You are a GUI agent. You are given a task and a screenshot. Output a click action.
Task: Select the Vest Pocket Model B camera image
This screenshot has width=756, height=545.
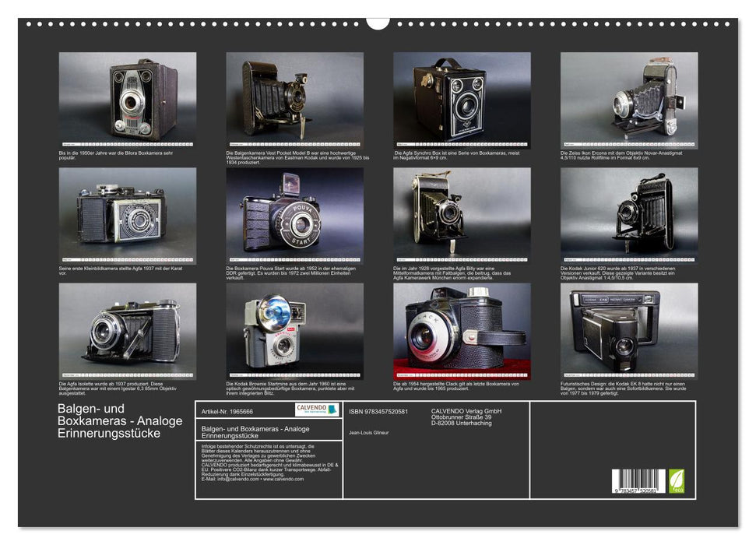click(294, 97)
